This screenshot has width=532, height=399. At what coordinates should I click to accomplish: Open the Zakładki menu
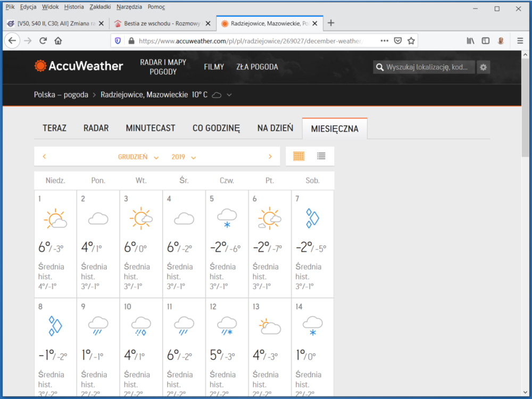101,7
